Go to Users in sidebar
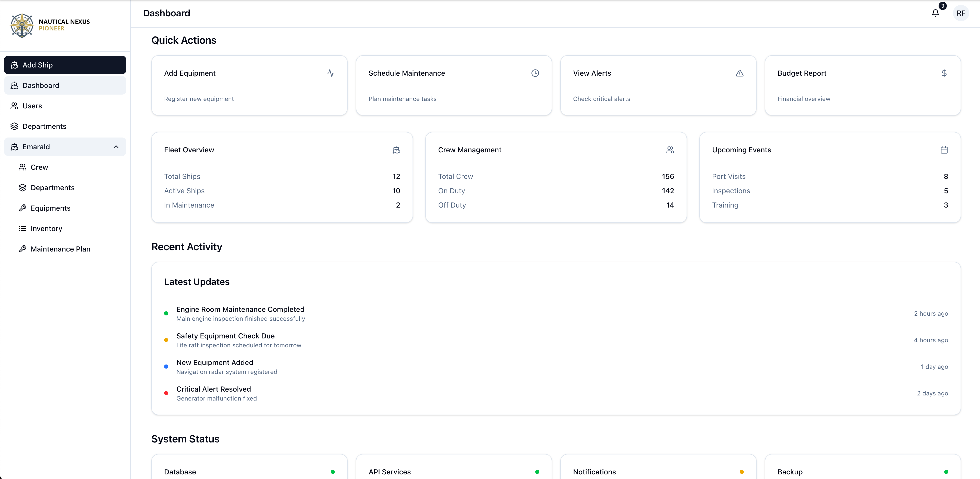Screen dimensions: 980x479 pos(32,106)
